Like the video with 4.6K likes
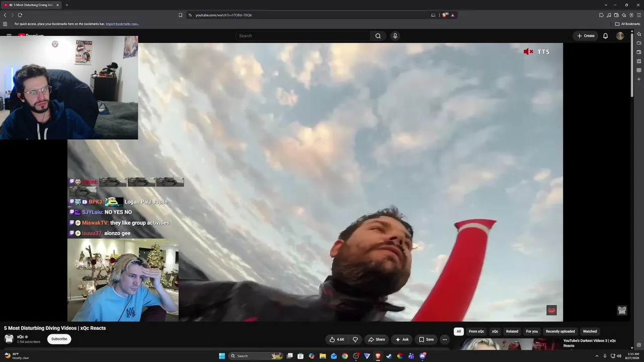 point(337,339)
